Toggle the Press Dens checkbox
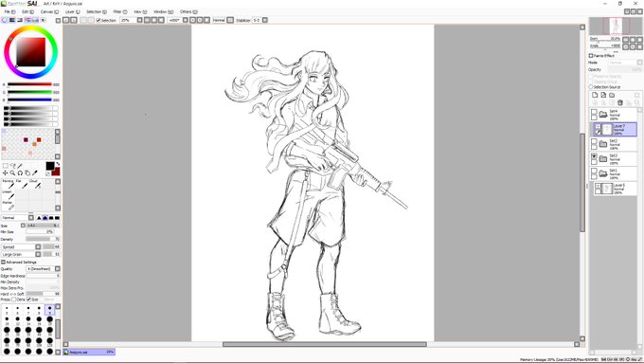This screenshot has height=363, width=644. click(x=14, y=299)
